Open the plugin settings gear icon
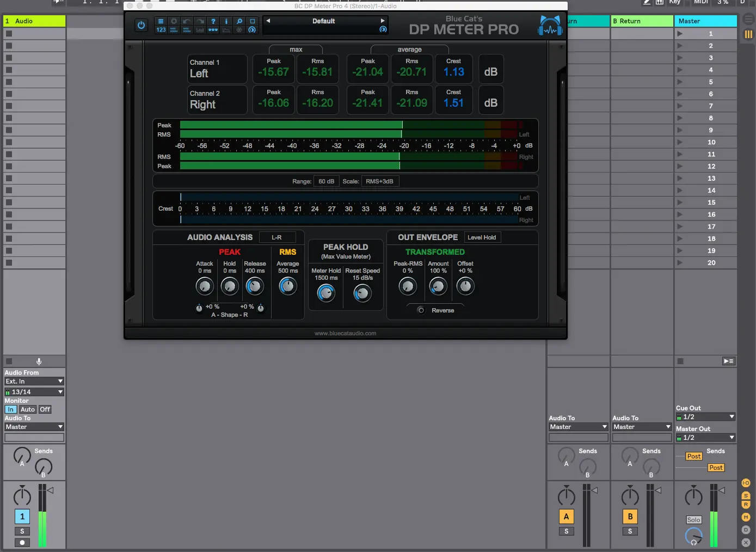 coord(174,21)
